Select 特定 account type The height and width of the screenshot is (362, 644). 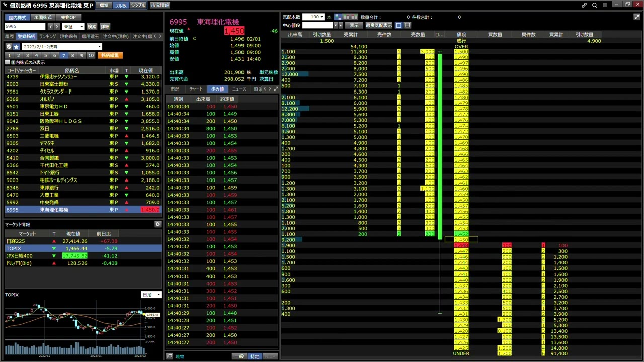coord(255,356)
